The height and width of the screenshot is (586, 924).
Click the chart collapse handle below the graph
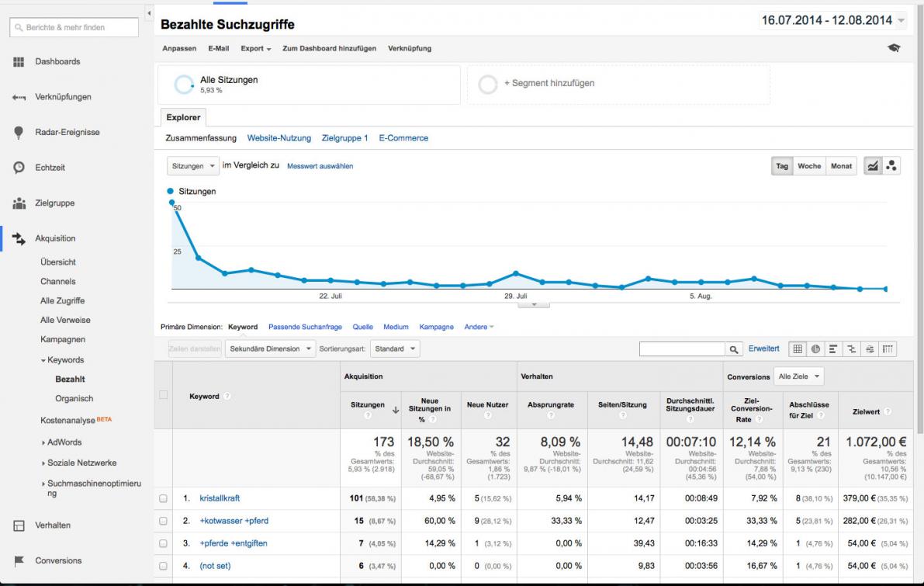tap(532, 304)
